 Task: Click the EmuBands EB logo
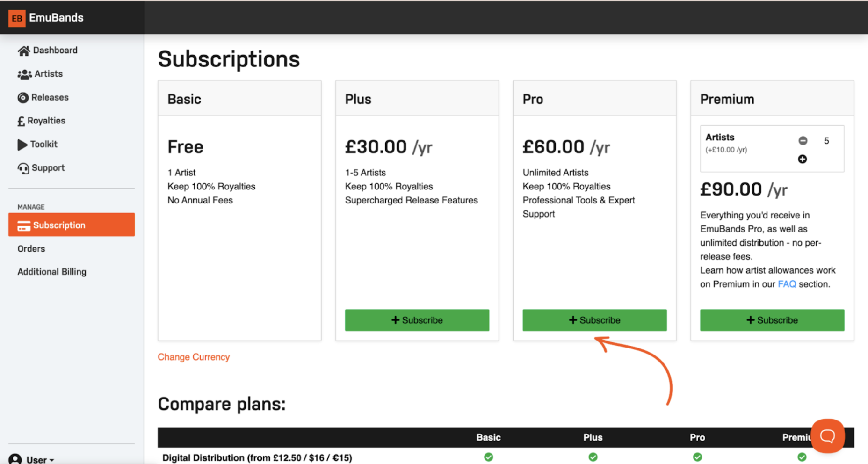[17, 18]
